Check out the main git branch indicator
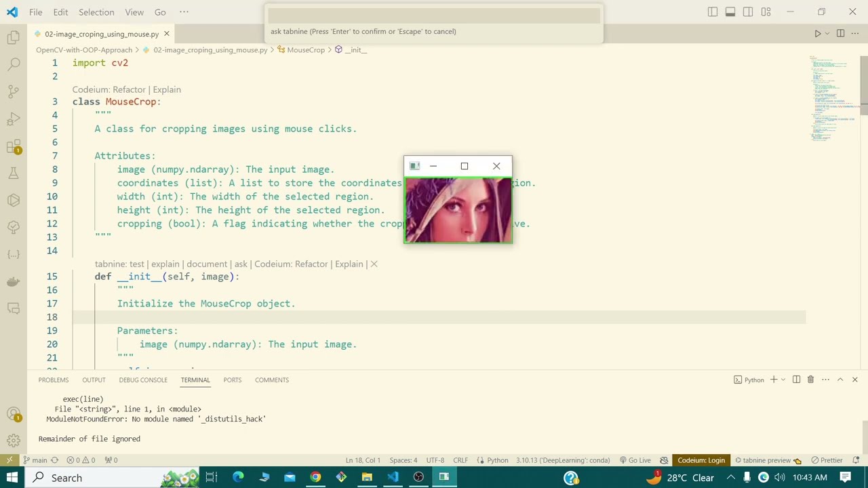 coord(35,460)
